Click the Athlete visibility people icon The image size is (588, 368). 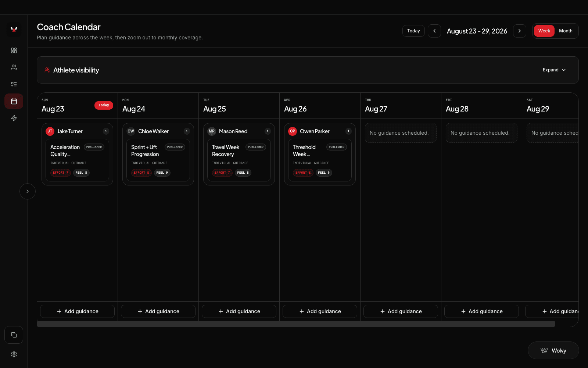point(47,70)
